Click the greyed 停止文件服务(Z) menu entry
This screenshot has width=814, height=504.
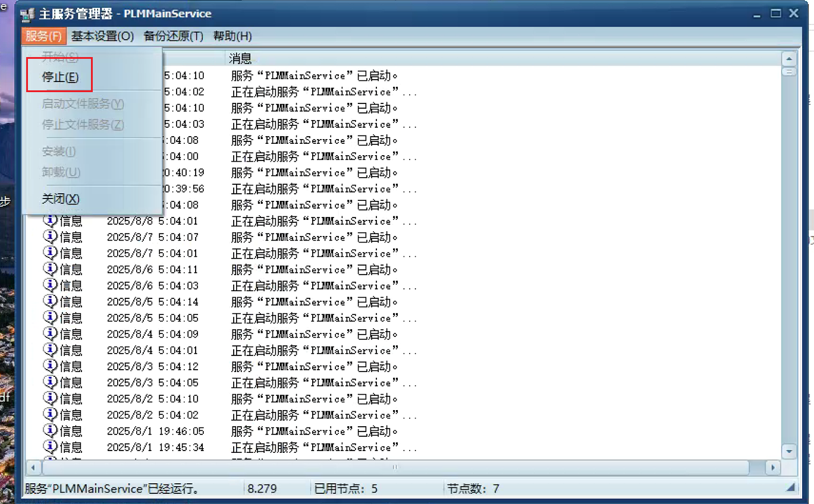click(83, 125)
